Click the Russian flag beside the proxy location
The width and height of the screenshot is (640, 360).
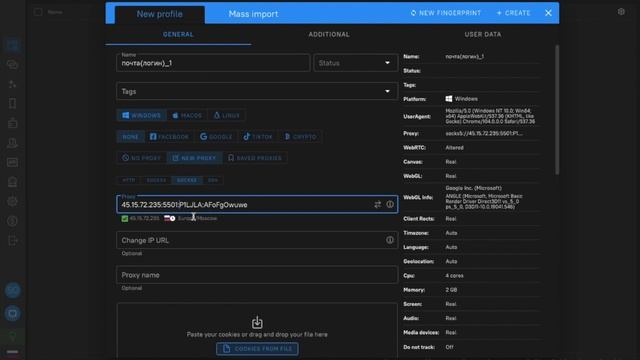tap(167, 218)
